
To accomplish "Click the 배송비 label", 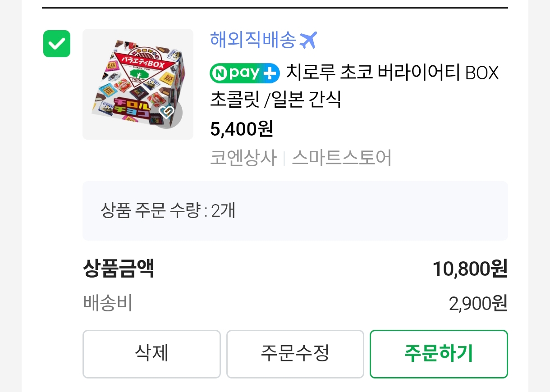I will [108, 303].
